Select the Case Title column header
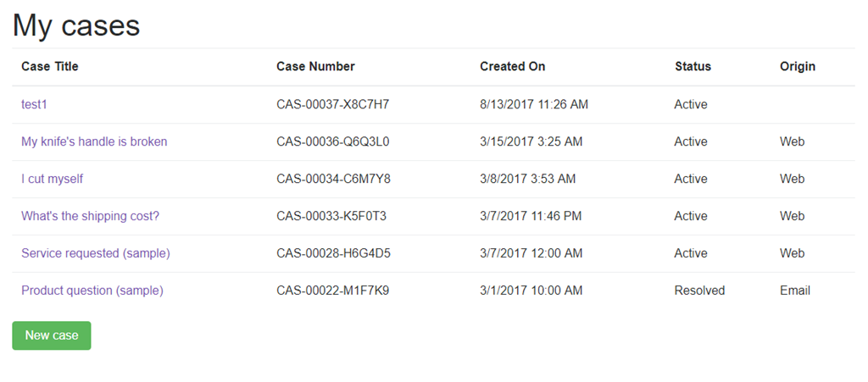This screenshot has height=382, width=868. 50,66
